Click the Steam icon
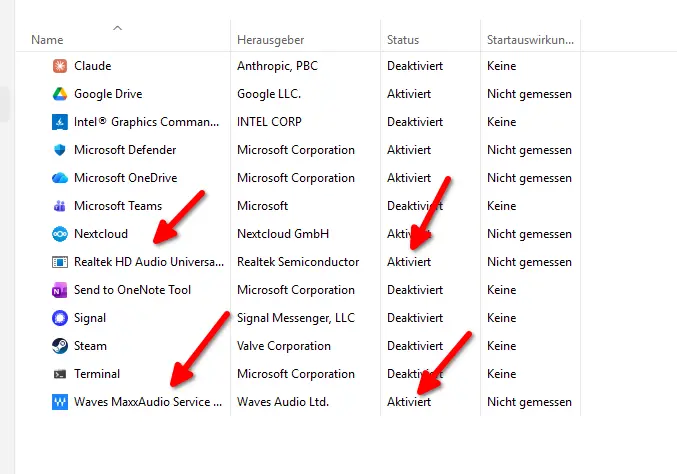The height and width of the screenshot is (474, 677). (59, 346)
